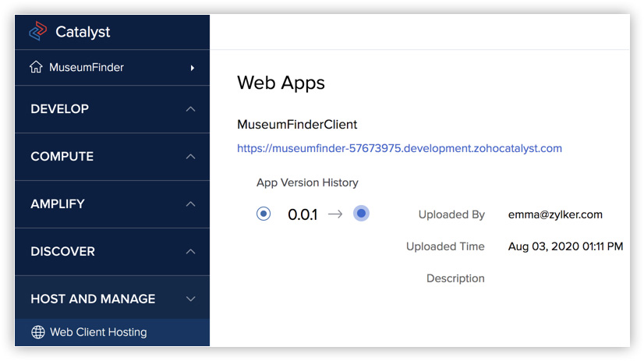
Task: Collapse the Host and Manage chevron
Action: click(x=191, y=299)
